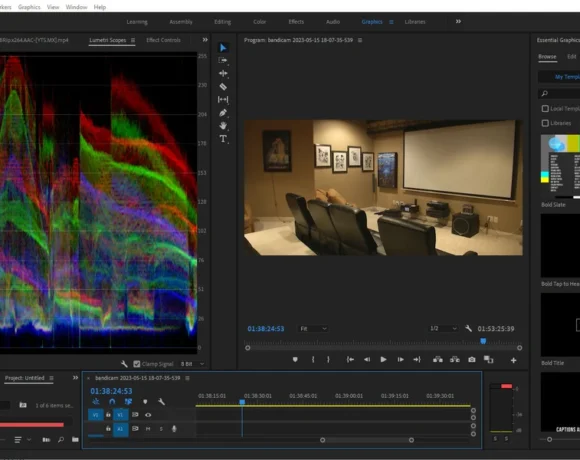Open the Program monitor button editor plus
The width and height of the screenshot is (580, 460).
pos(513,360)
